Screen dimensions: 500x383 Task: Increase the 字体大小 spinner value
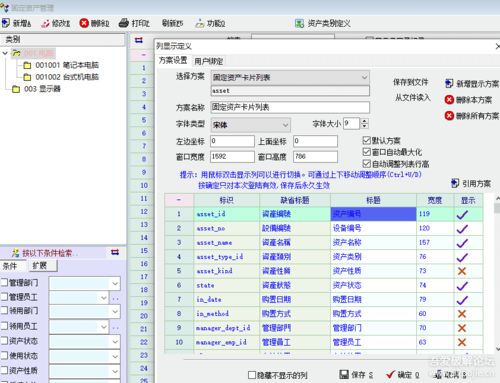(364, 121)
